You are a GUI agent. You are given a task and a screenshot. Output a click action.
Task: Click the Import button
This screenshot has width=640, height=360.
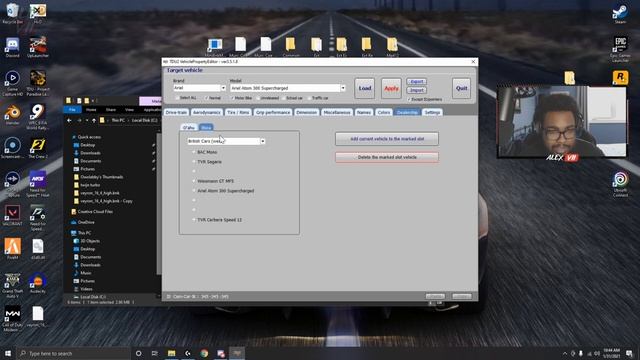coord(416,90)
